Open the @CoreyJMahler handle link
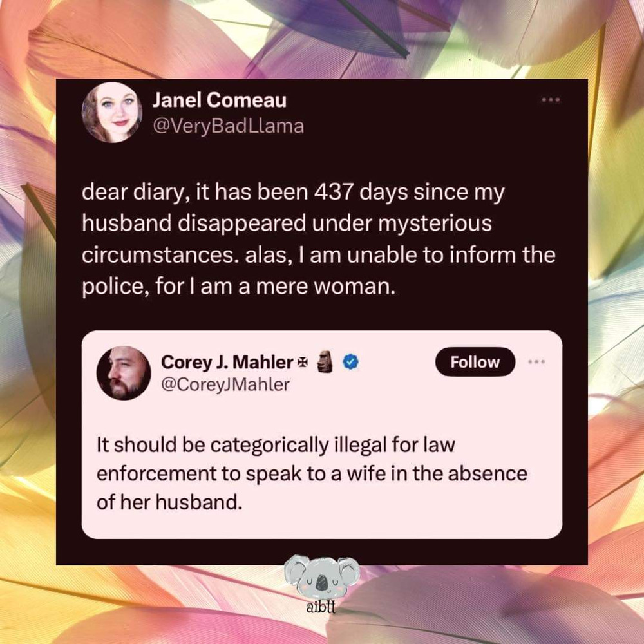 coord(225,384)
